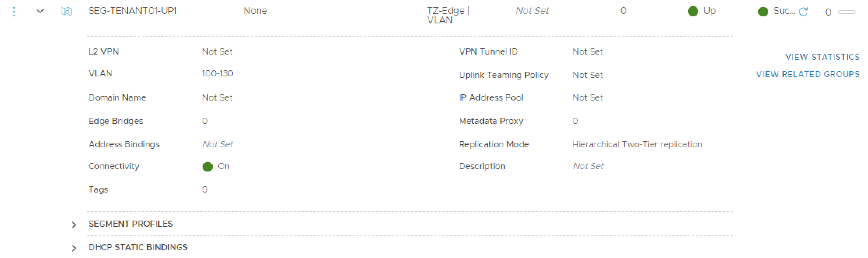Click the Up admin state text
868x258 pixels.
[x=709, y=11]
